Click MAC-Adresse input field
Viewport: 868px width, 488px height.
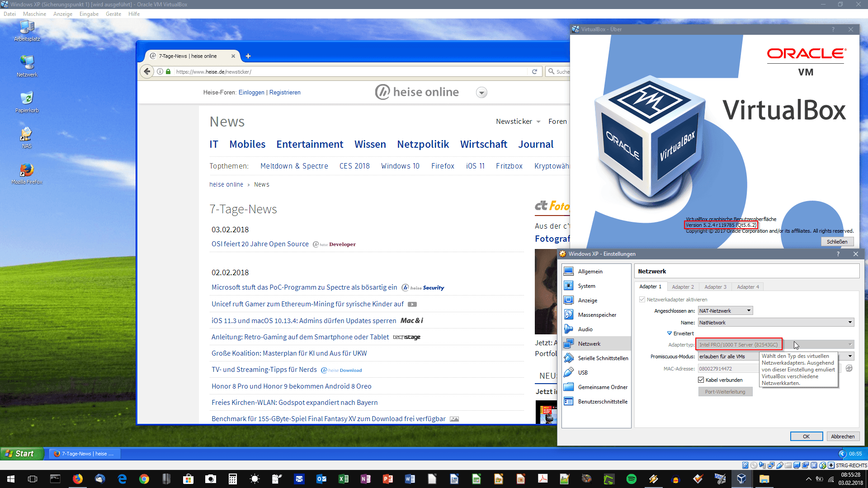(769, 369)
